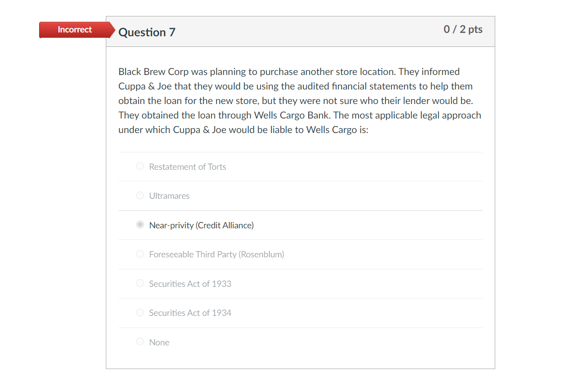
Task: Select the Restatement of Torts radio button
Action: click(140, 166)
